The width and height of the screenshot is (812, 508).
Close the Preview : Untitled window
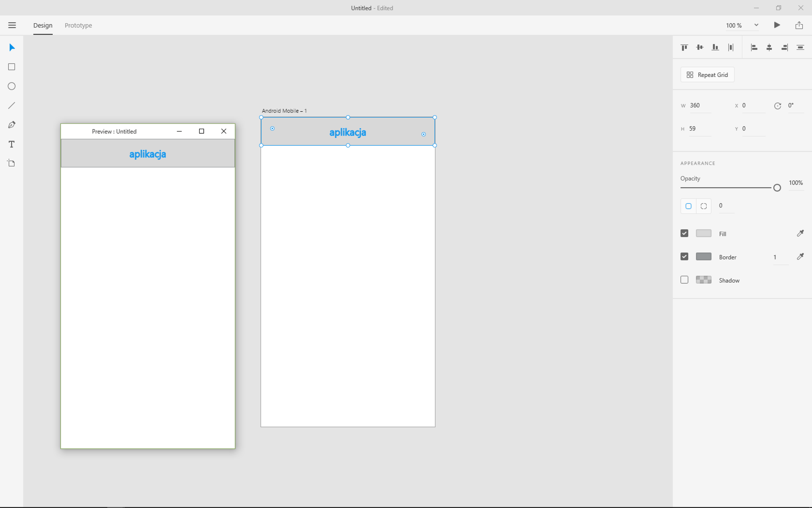point(224,131)
